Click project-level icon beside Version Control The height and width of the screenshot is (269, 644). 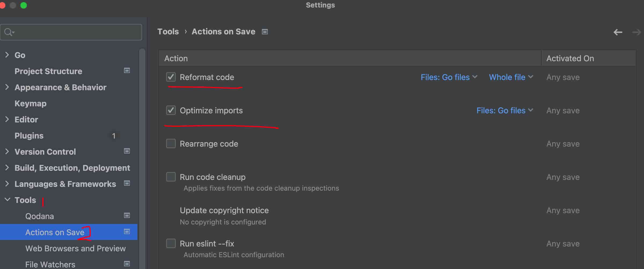(127, 151)
